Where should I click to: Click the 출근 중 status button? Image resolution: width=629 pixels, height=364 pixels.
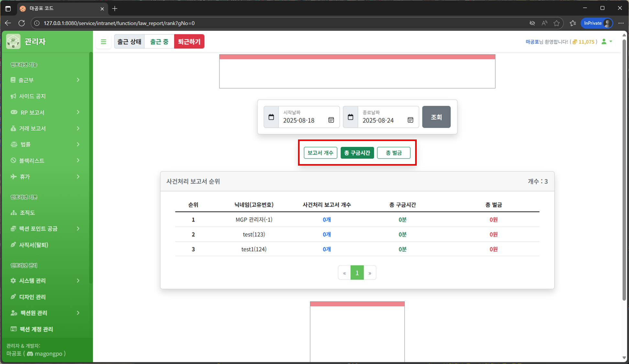159,41
